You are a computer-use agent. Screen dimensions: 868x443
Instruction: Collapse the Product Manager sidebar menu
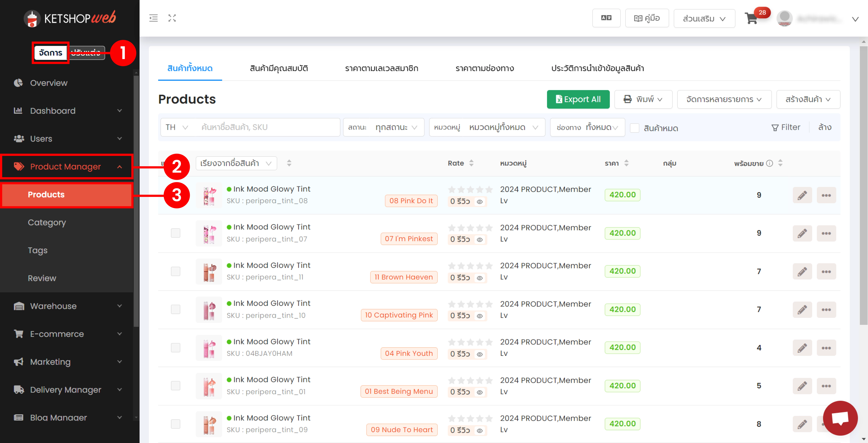pyautogui.click(x=67, y=167)
